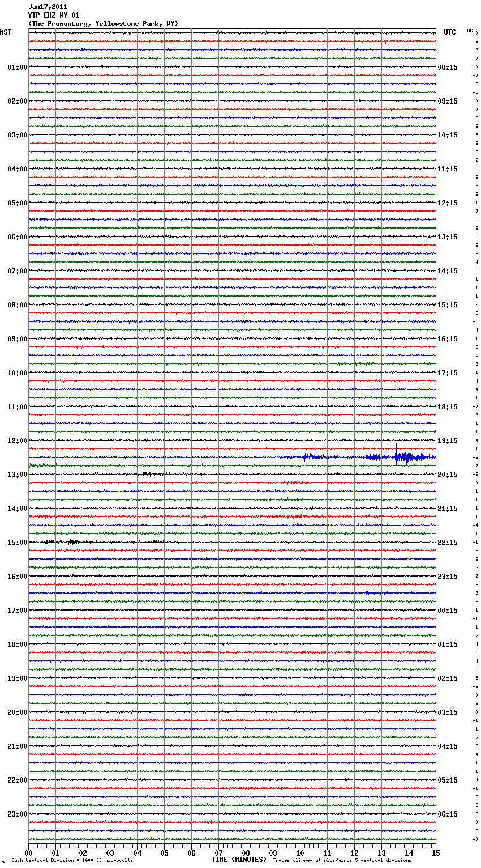Click minute tick label 05 on bottom axis
This screenshot has height=868, width=481.
[164, 853]
